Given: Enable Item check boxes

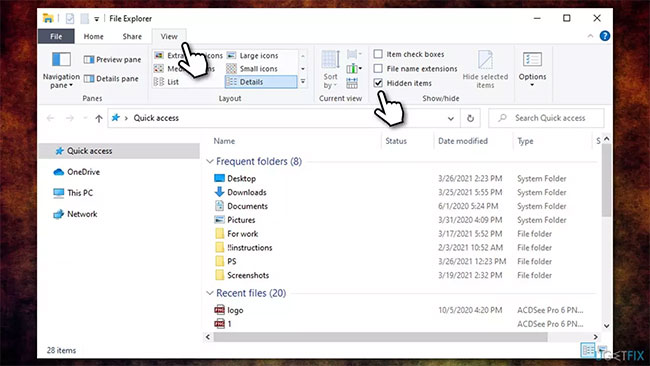Looking at the screenshot, I should [378, 54].
